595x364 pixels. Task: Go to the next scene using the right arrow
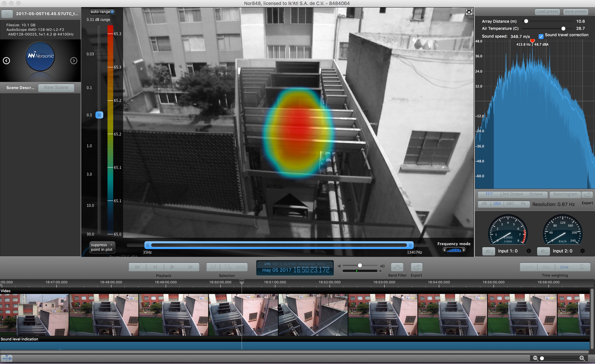74,61
